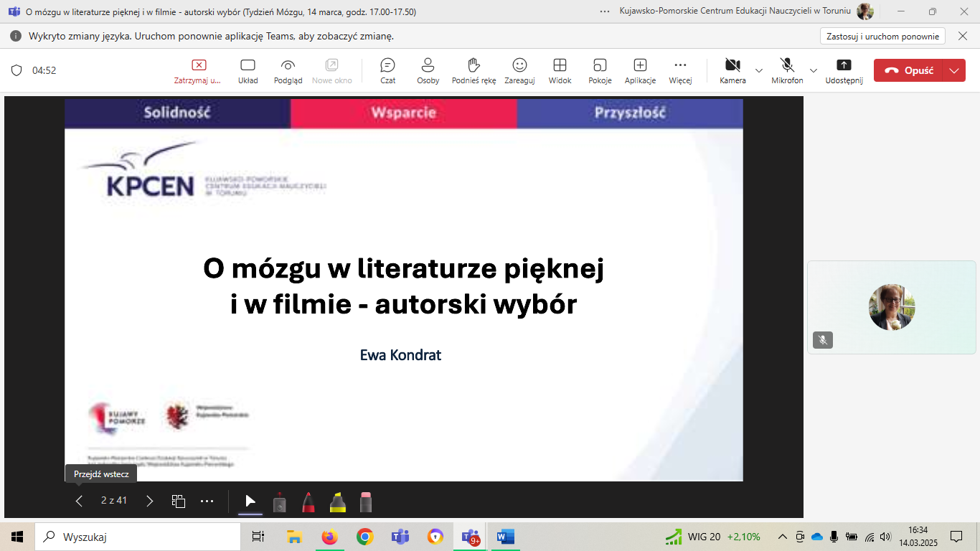The height and width of the screenshot is (551, 980).
Task: Open the Więcej more options menu
Action: point(680,70)
